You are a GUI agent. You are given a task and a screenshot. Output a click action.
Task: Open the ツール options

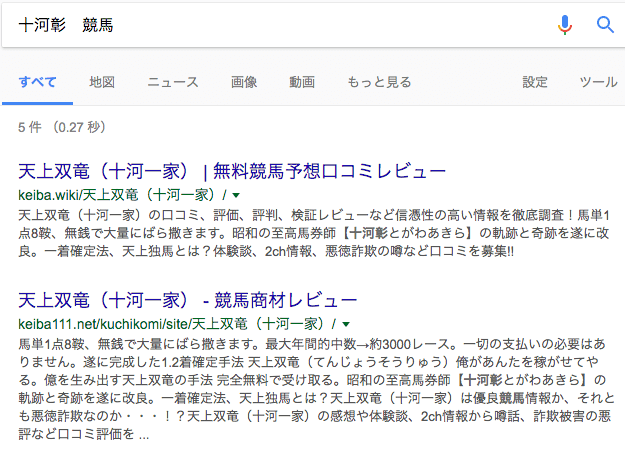[598, 82]
